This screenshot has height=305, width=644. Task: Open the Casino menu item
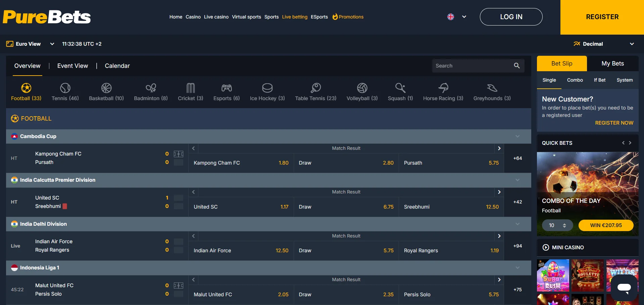(193, 17)
